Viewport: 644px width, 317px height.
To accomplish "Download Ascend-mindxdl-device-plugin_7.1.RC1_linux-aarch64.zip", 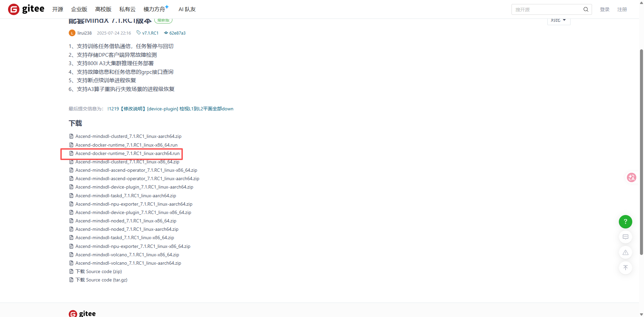I will pos(134,187).
